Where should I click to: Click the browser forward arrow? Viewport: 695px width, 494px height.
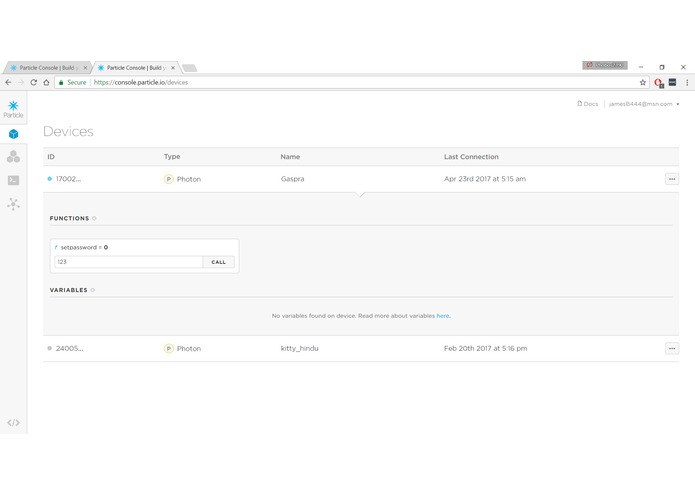tap(21, 82)
